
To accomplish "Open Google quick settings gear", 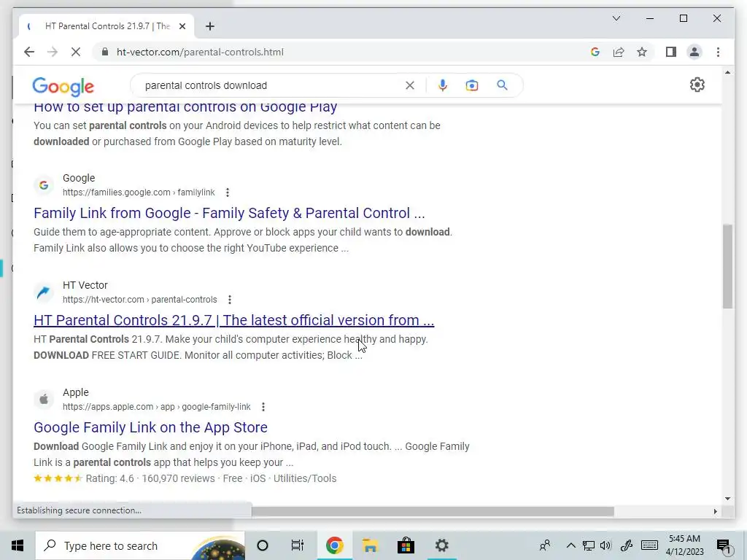I will coord(697,85).
